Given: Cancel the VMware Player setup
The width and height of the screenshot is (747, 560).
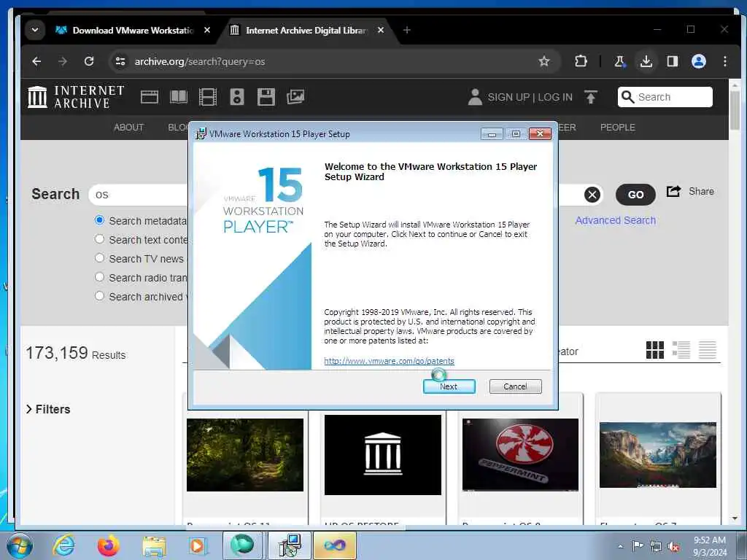Looking at the screenshot, I should (x=515, y=386).
